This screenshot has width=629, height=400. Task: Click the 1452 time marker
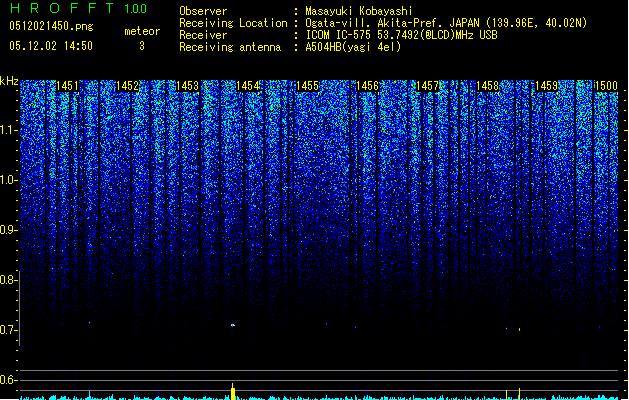pos(127,86)
